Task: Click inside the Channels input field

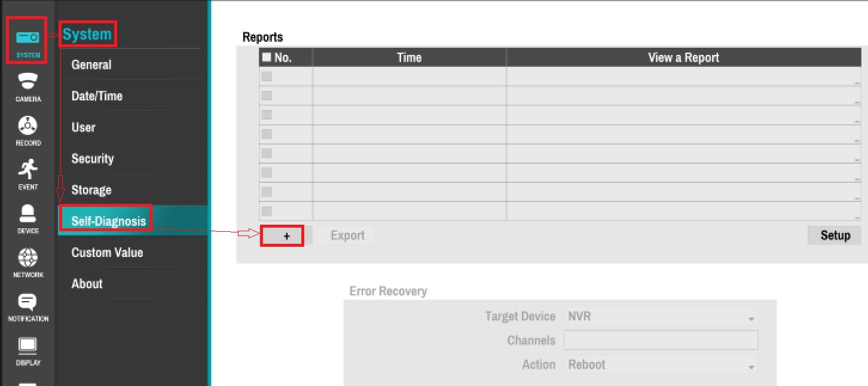Action: pos(661,340)
